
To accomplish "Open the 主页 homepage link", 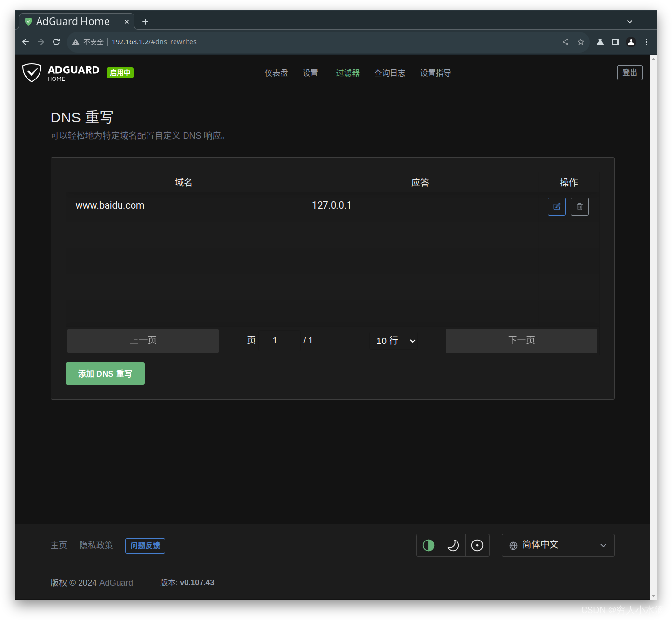I will point(59,545).
